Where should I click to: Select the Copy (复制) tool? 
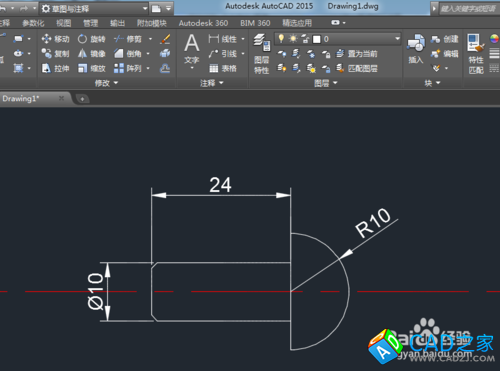coord(55,54)
